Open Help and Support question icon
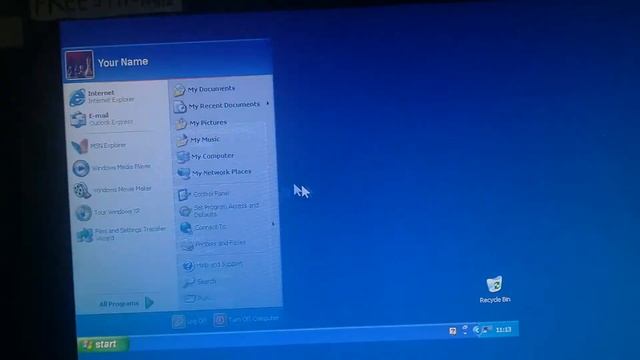 [188, 266]
